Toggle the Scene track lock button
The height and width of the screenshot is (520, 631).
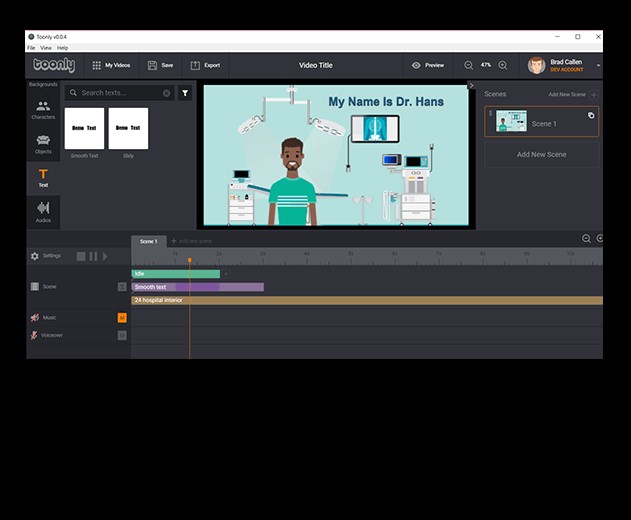pyautogui.click(x=122, y=287)
